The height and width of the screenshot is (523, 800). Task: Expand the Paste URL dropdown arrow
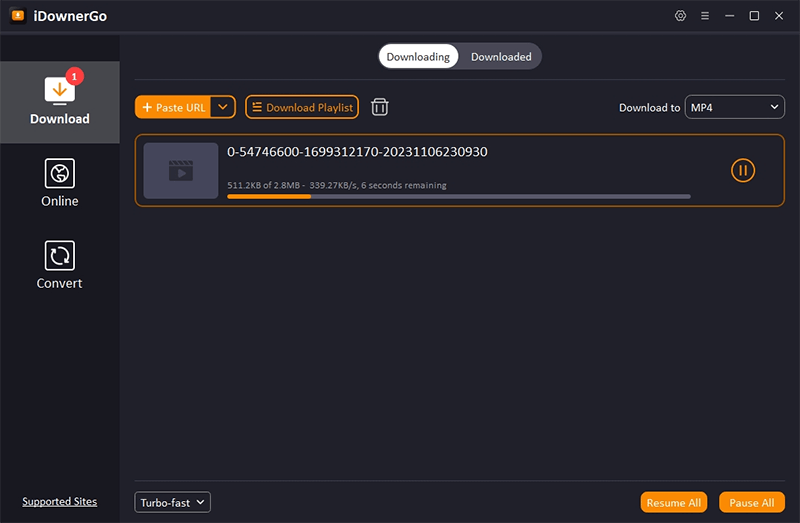tap(223, 107)
